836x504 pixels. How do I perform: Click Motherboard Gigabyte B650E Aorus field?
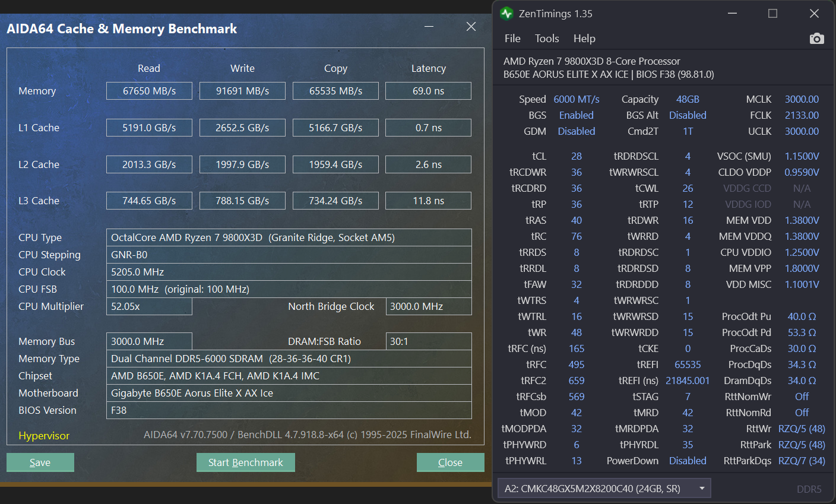pos(289,393)
